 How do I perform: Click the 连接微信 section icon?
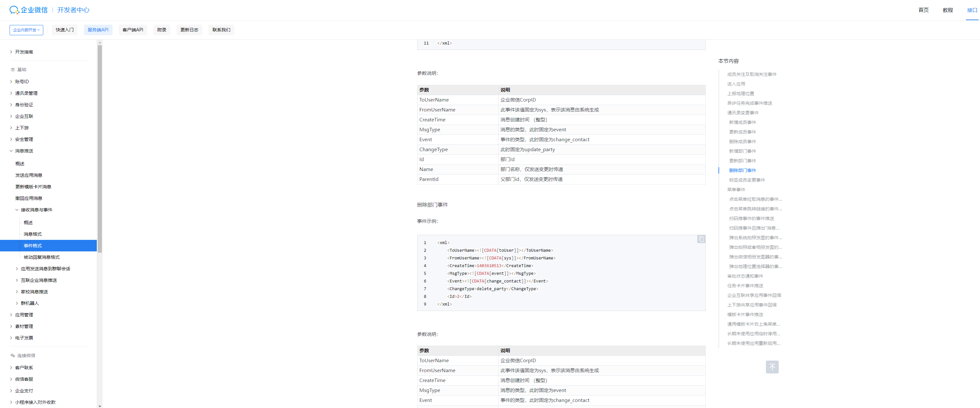(13, 355)
